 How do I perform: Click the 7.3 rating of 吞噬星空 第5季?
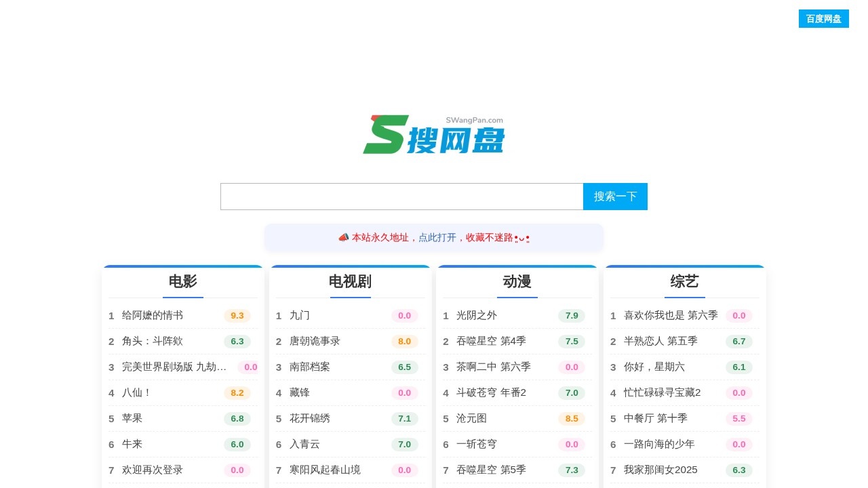pos(572,470)
